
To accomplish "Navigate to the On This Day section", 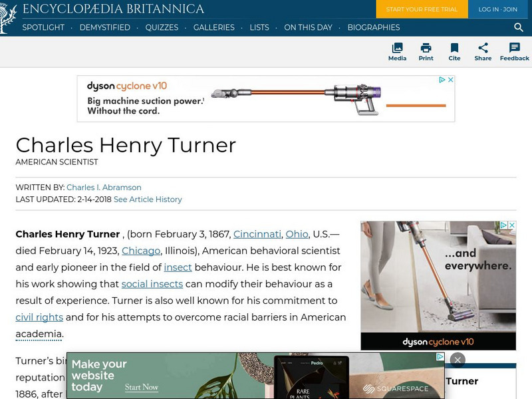I will point(308,28).
